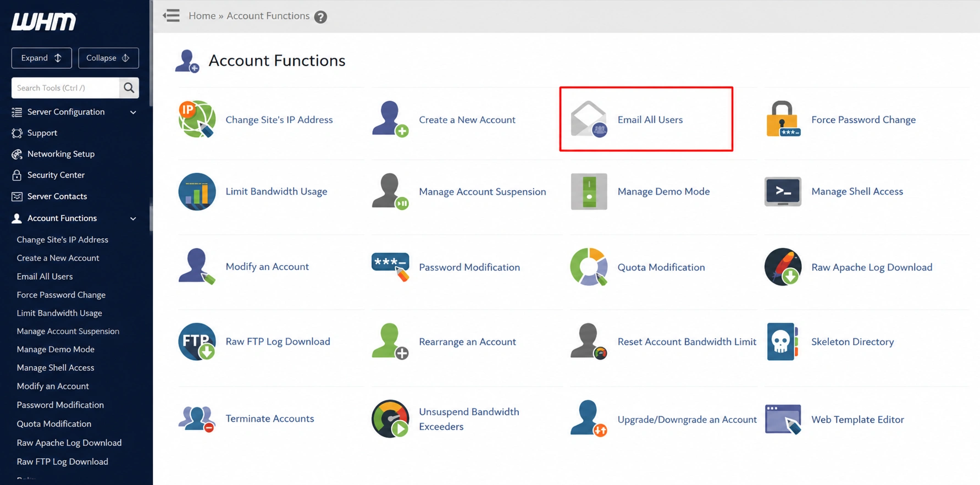Click the Skeleton Directory skull icon

[782, 341]
